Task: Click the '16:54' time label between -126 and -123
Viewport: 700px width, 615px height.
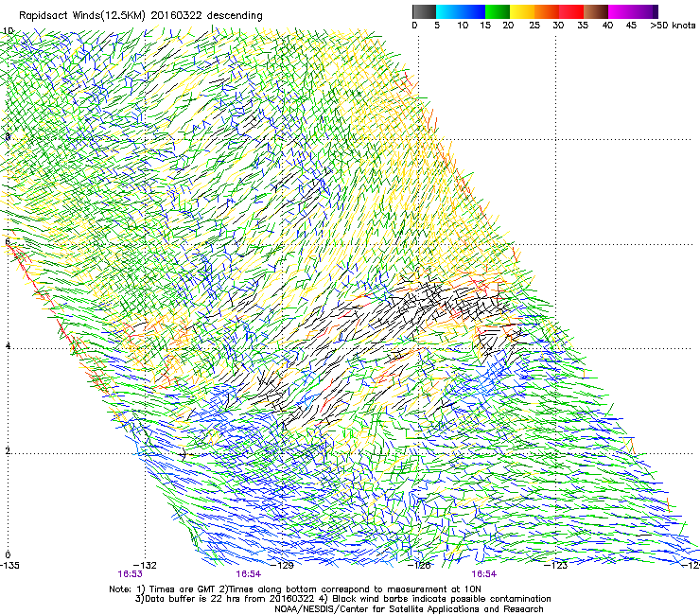Action: click(484, 574)
